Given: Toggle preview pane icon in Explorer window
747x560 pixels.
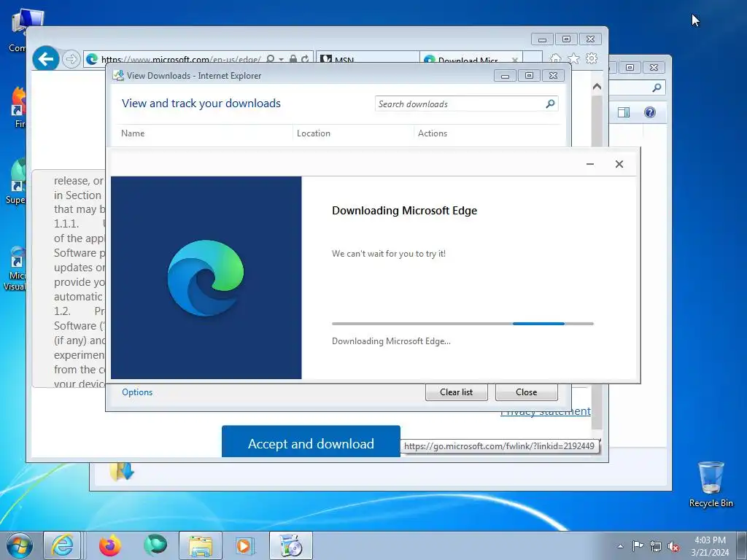Looking at the screenshot, I should pos(624,112).
